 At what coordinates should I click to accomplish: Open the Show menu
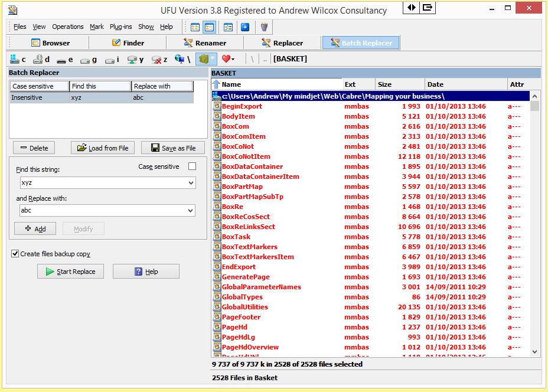(x=146, y=27)
